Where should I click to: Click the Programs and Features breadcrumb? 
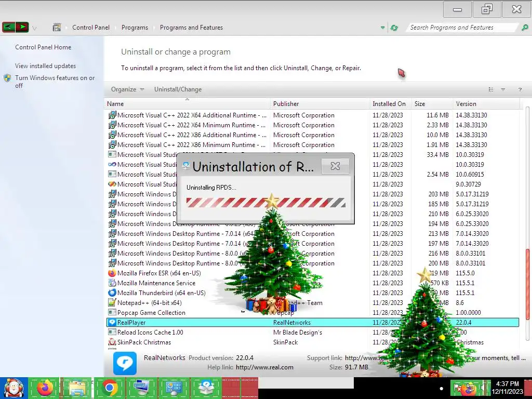pyautogui.click(x=191, y=28)
